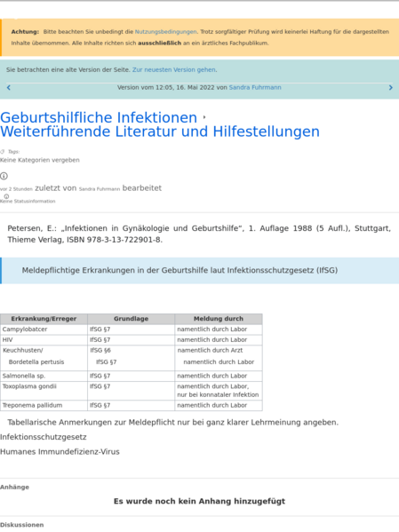Click Meldung durch column header
The height and width of the screenshot is (532, 399).
[x=219, y=319]
